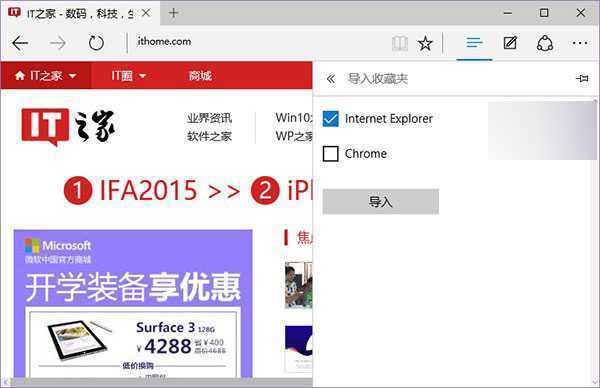
Task: Click the forward navigation arrow
Action: [x=58, y=43]
